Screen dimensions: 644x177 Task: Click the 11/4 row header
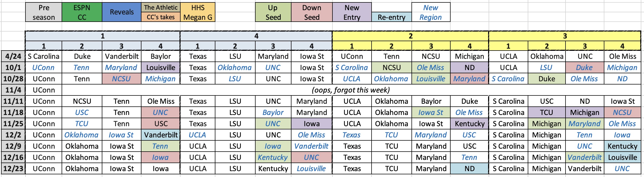(13, 90)
